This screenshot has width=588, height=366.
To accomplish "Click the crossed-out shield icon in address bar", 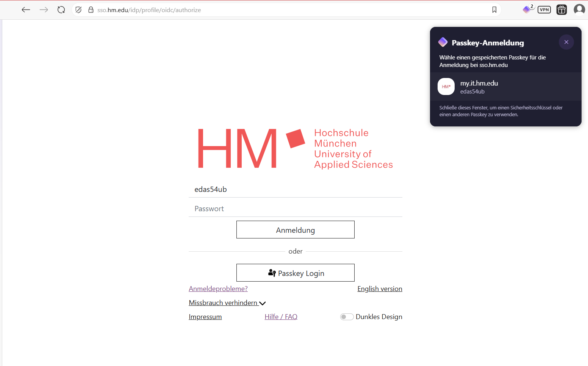I will click(x=78, y=10).
